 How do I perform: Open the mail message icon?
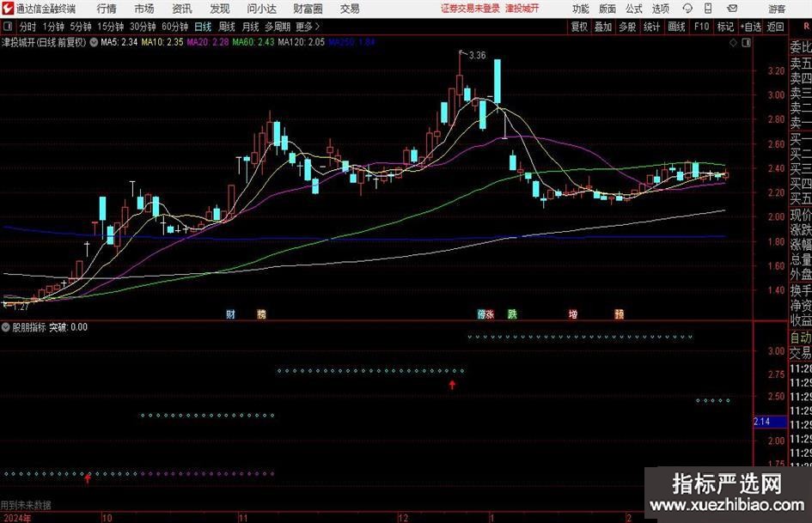click(732, 9)
